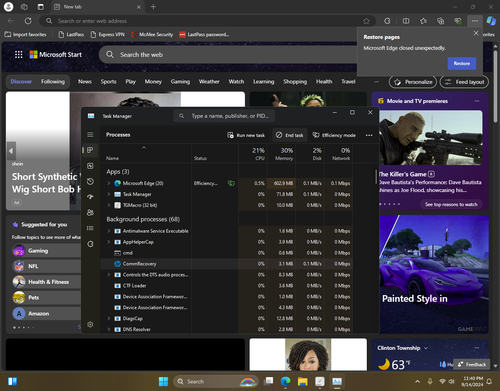Sort processes by Memory column
Image resolution: width=500 pixels, height=391 pixels.
281,154
